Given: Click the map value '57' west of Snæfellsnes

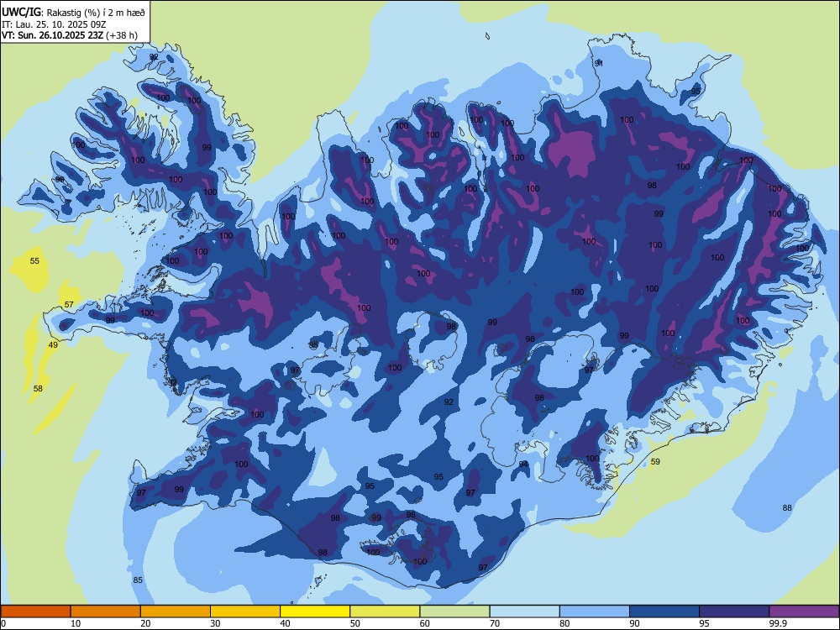Looking at the screenshot, I should click(69, 304).
